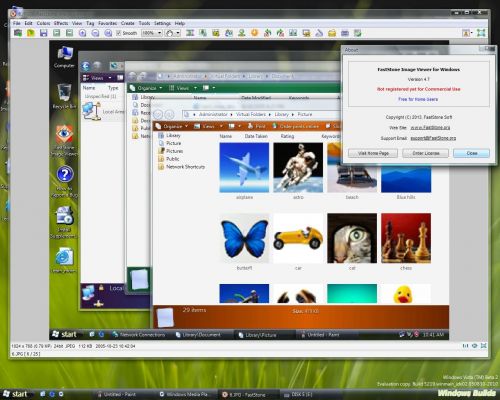
Task: Click the Compare Images side-by-side icon
Action: [x=293, y=33]
